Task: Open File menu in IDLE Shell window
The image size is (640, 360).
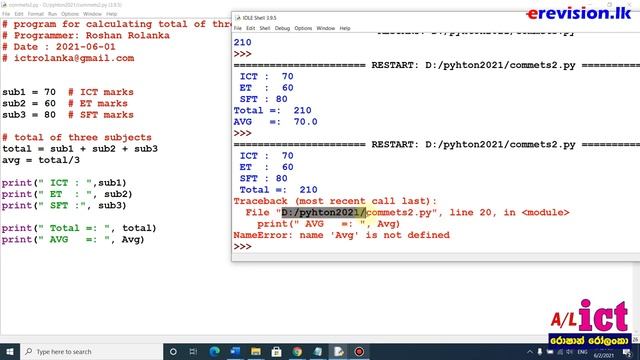Action: click(x=238, y=28)
